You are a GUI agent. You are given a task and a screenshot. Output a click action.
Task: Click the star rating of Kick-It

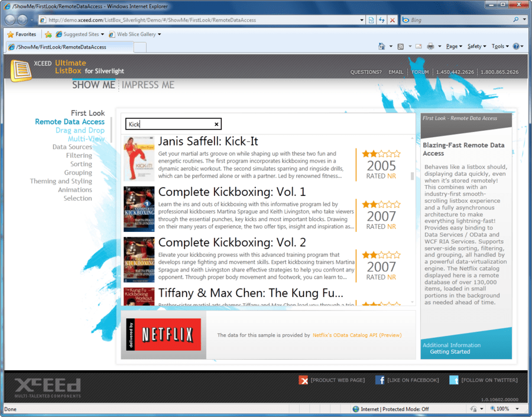[381, 154]
